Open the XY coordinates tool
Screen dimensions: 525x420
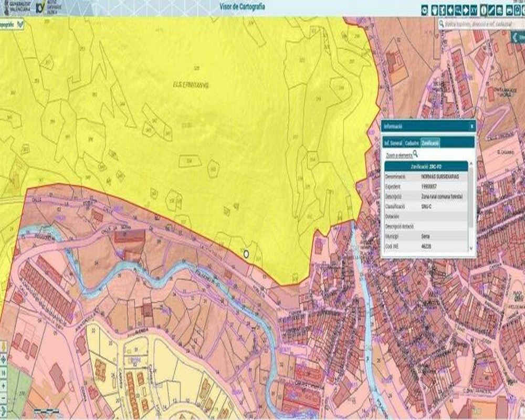click(x=474, y=9)
